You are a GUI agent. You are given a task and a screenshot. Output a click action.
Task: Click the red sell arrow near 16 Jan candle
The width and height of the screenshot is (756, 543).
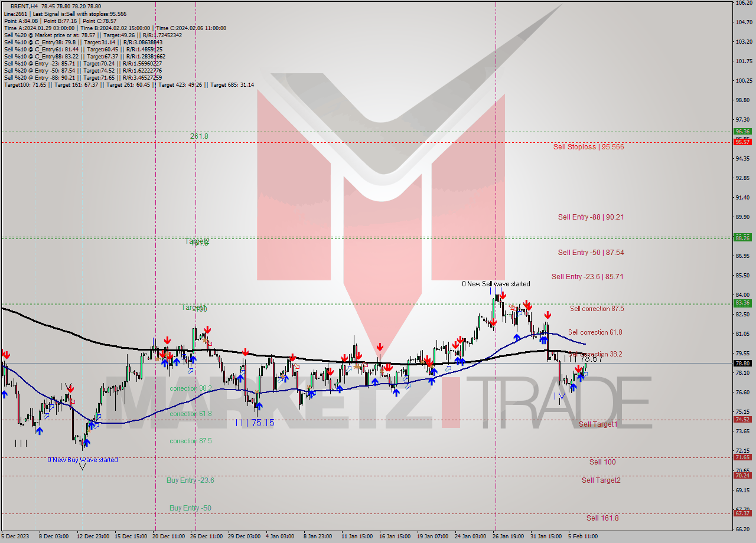[379, 347]
